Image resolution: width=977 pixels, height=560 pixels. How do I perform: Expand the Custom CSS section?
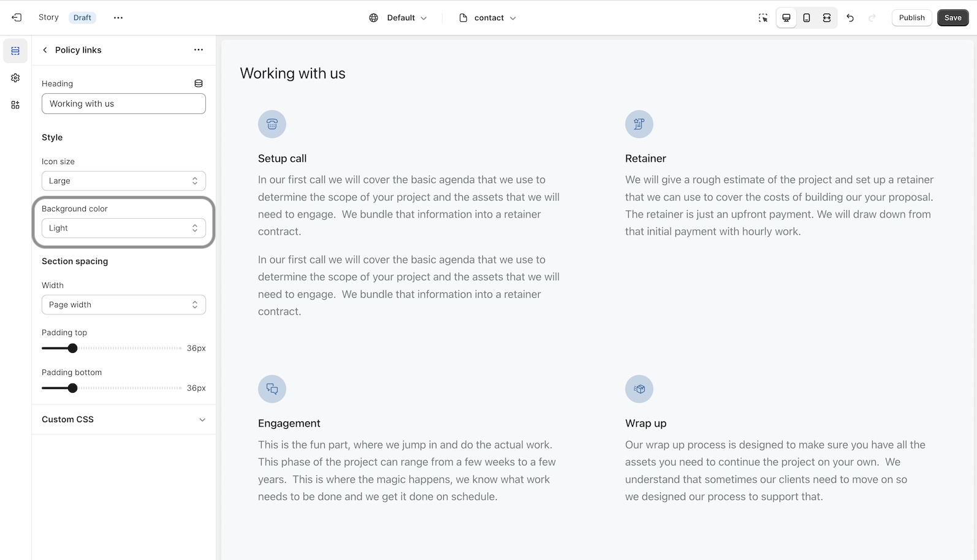point(123,420)
